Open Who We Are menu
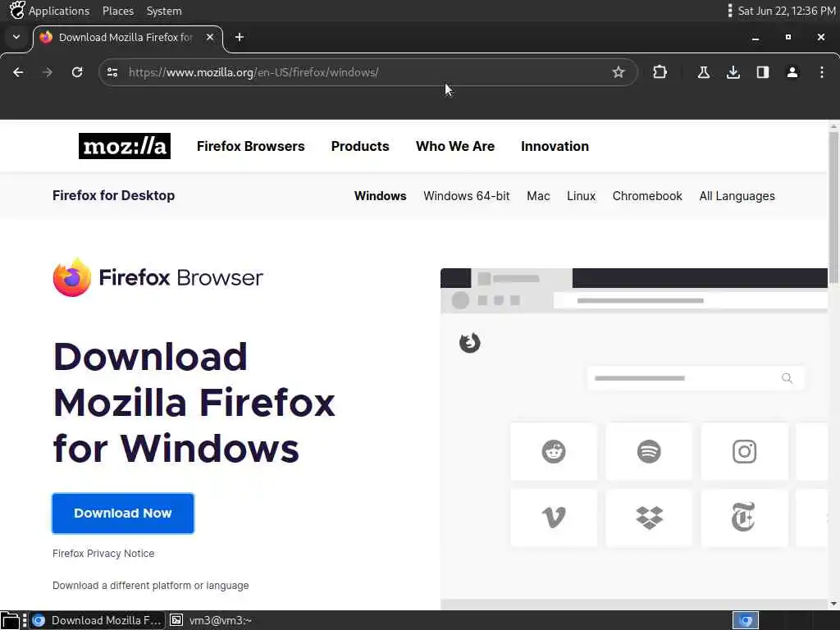The height and width of the screenshot is (630, 840). 455,146
